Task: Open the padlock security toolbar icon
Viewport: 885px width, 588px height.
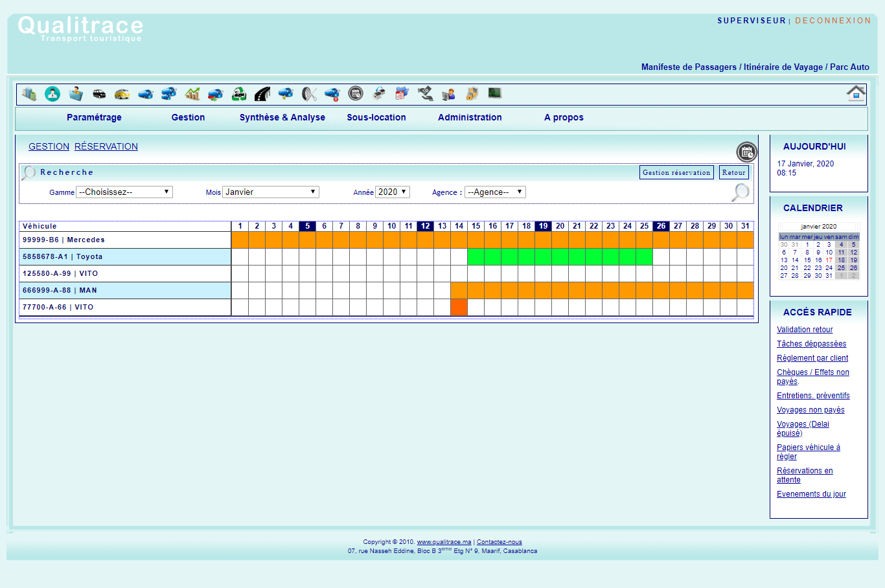Action: (472, 94)
